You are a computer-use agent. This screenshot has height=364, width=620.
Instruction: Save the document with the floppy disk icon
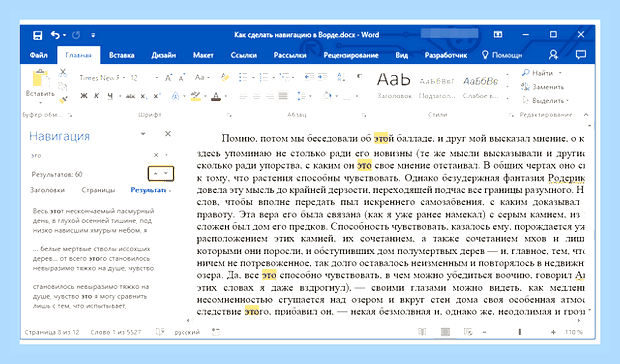38,35
